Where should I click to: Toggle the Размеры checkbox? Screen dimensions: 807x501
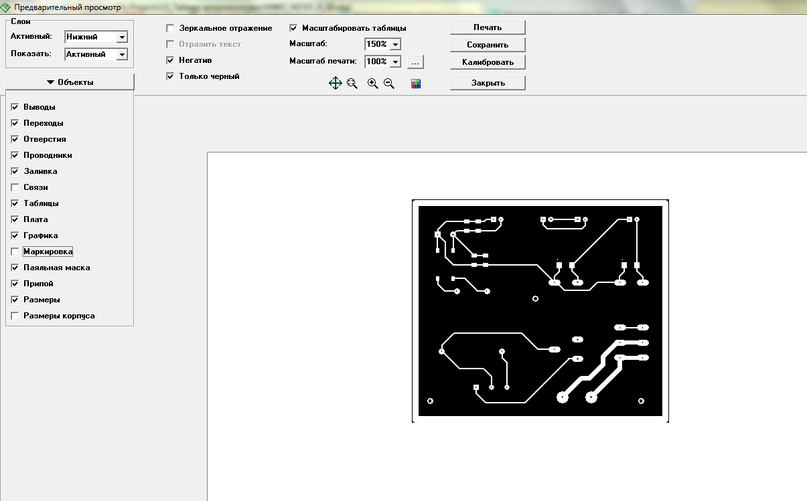point(14,300)
